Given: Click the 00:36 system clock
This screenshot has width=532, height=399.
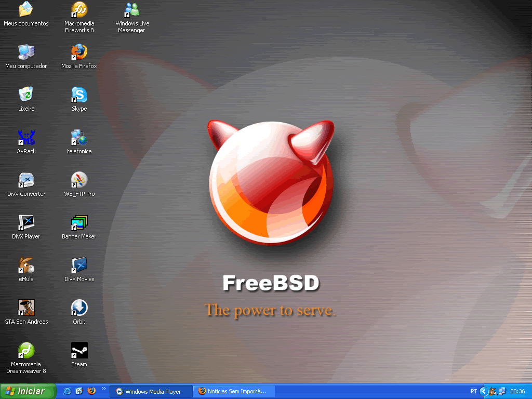Looking at the screenshot, I should click(517, 392).
